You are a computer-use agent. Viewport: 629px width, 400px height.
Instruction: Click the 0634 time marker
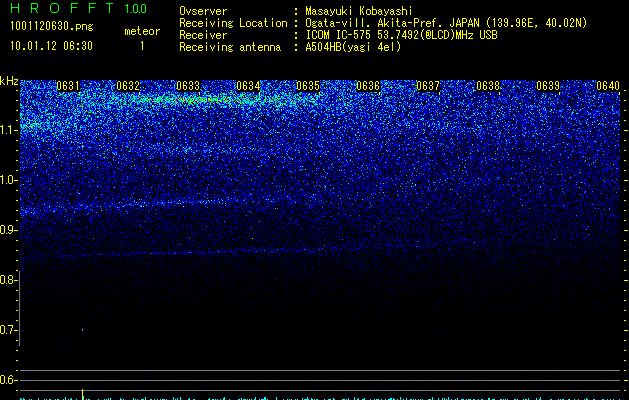pyautogui.click(x=248, y=86)
